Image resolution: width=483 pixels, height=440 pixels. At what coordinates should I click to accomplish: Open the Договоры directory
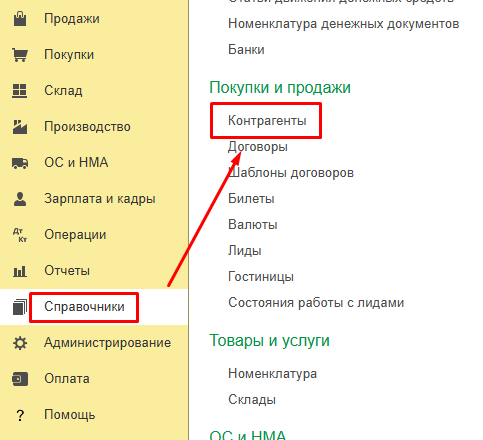point(258,147)
